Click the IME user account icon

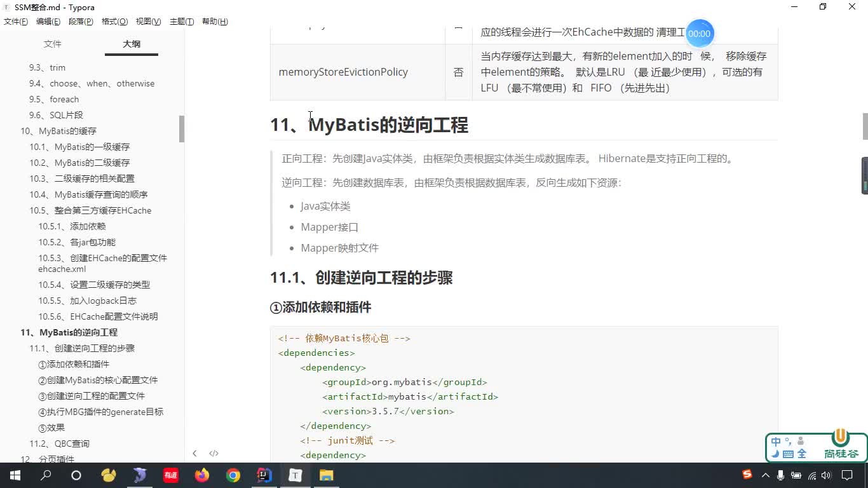tap(800, 441)
